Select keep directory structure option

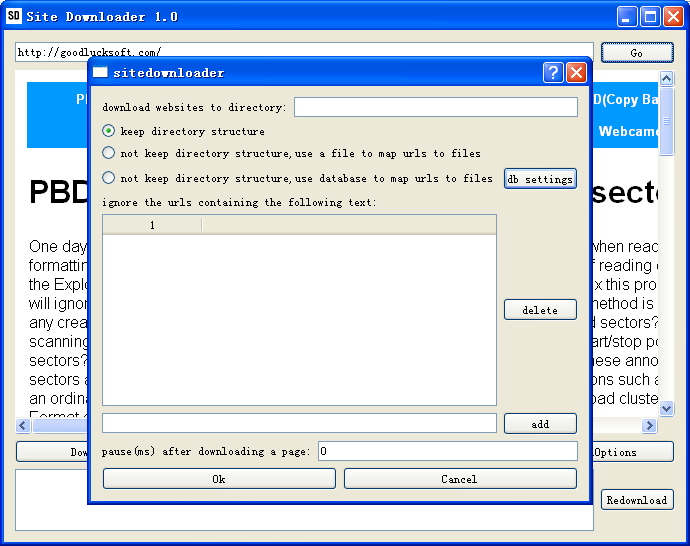tap(109, 131)
